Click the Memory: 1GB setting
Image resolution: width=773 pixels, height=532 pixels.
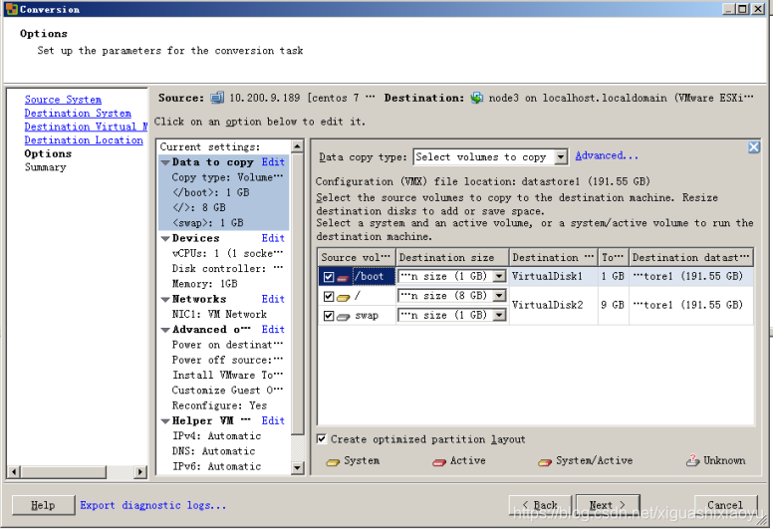[x=204, y=284]
